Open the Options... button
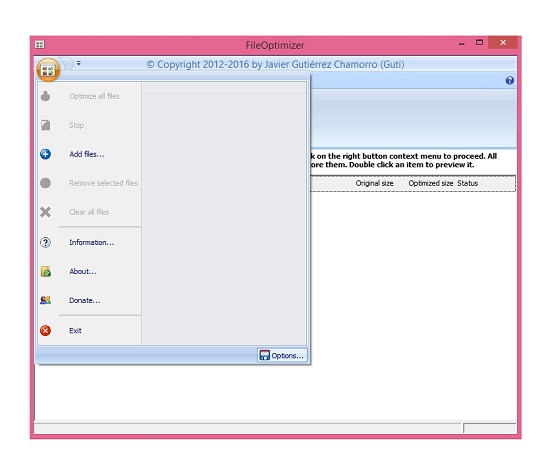Image resolution: width=550 pixels, height=463 pixels. click(x=282, y=355)
